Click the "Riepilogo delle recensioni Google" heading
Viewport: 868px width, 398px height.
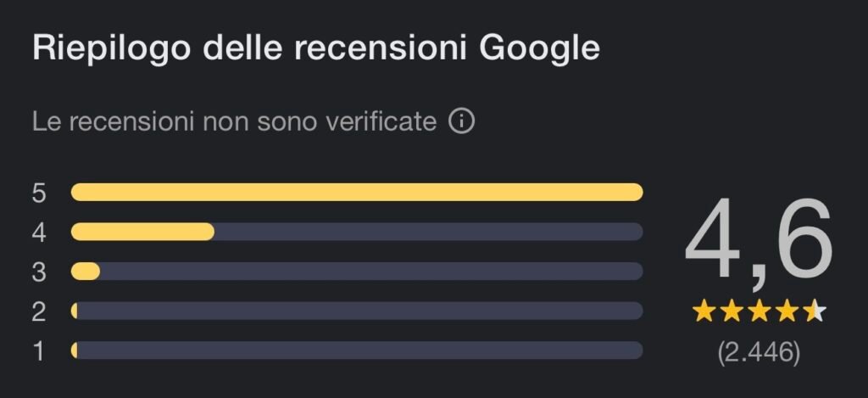click(315, 48)
